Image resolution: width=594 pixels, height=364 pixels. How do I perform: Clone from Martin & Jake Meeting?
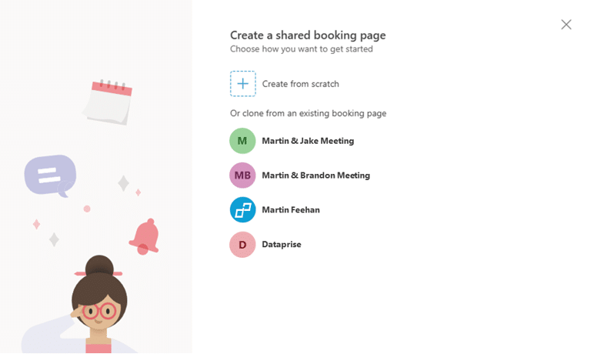click(x=308, y=141)
